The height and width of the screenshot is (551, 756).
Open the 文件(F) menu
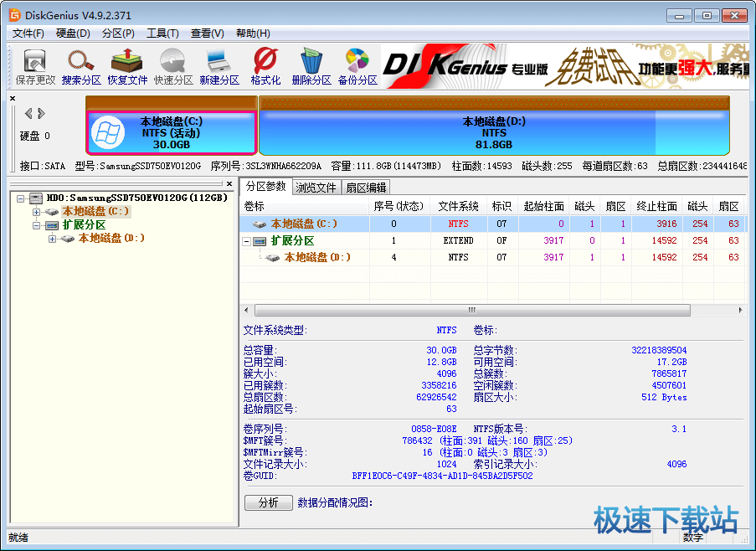pos(28,33)
